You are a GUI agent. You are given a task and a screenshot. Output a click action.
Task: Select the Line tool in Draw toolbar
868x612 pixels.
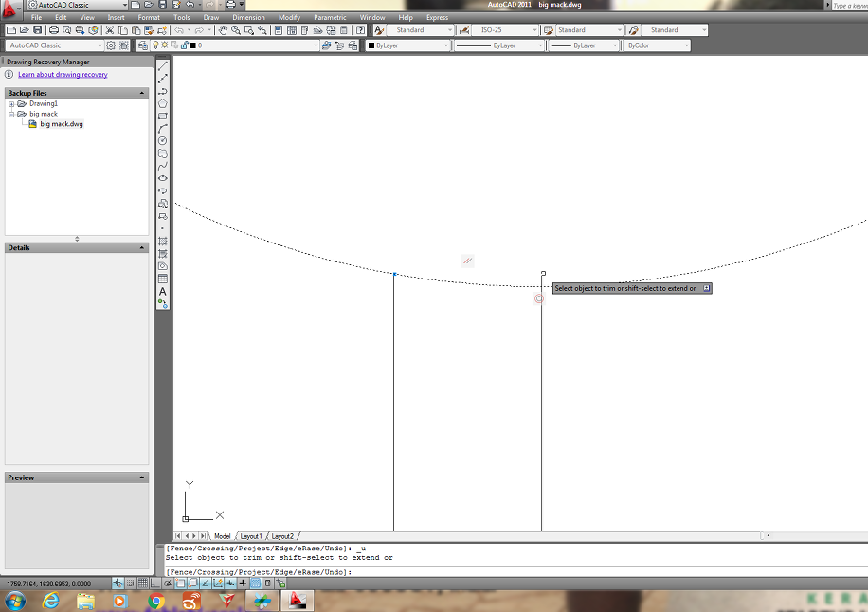tap(163, 66)
